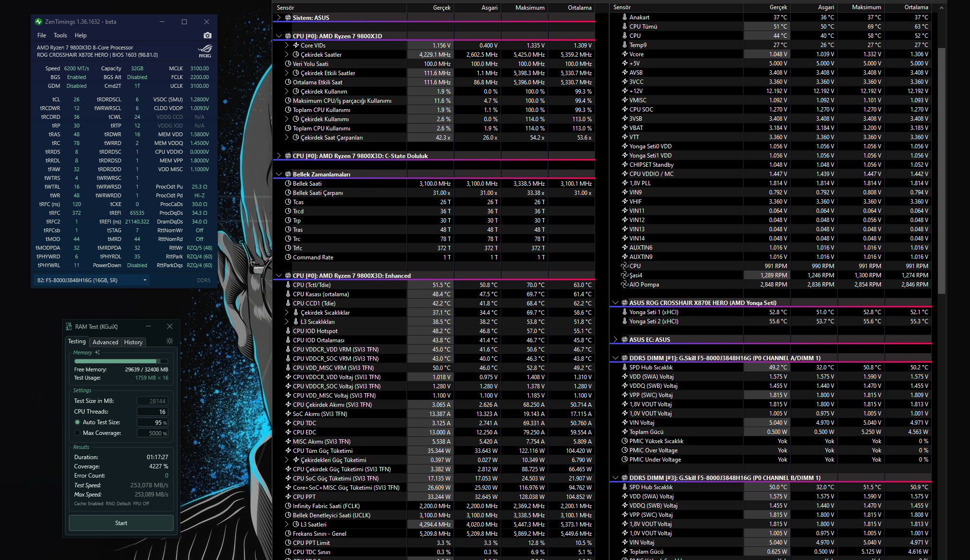
Task: Expand the C-State Doluluk sensor group
Action: 278,156
